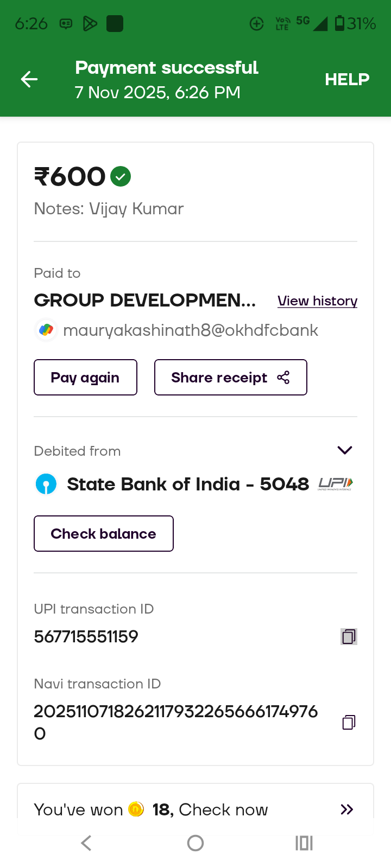
Task: Open Android recent apps button
Action: (x=304, y=843)
